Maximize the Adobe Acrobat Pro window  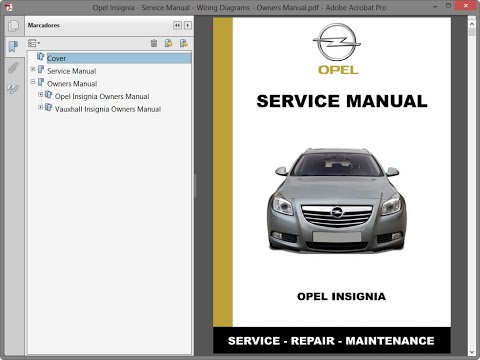pos(448,6)
